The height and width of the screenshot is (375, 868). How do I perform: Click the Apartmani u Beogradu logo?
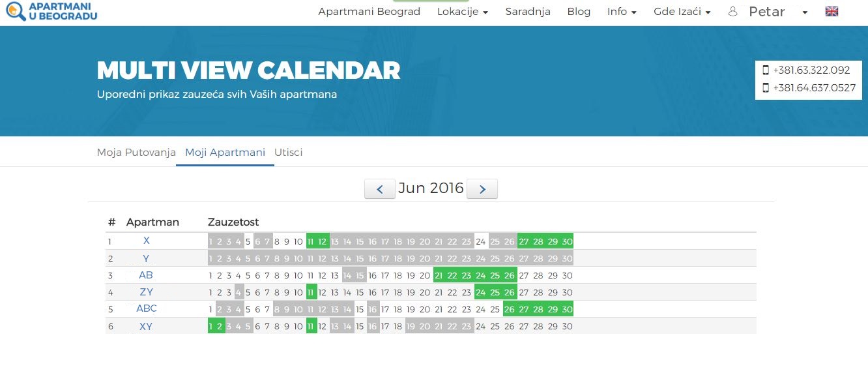51,10
